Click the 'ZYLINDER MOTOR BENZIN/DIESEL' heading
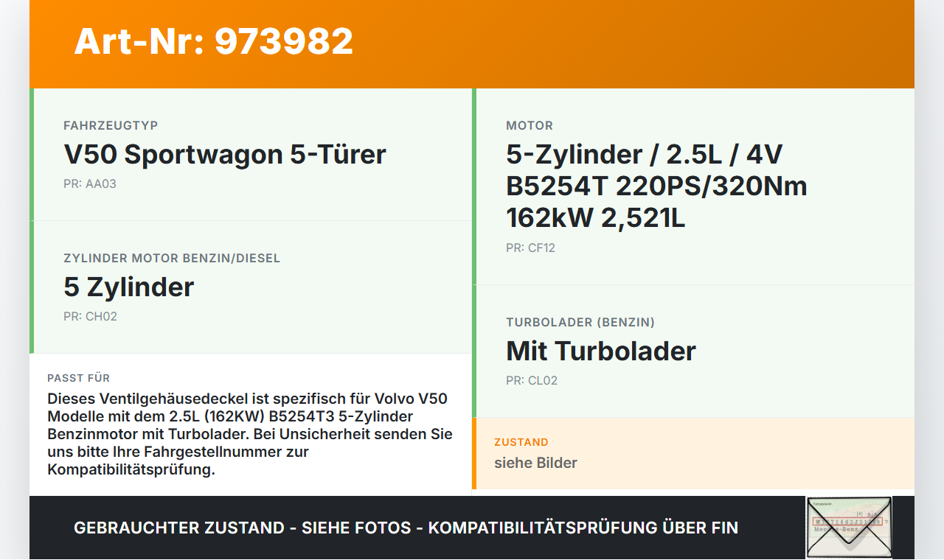This screenshot has height=560, width=944. (172, 259)
